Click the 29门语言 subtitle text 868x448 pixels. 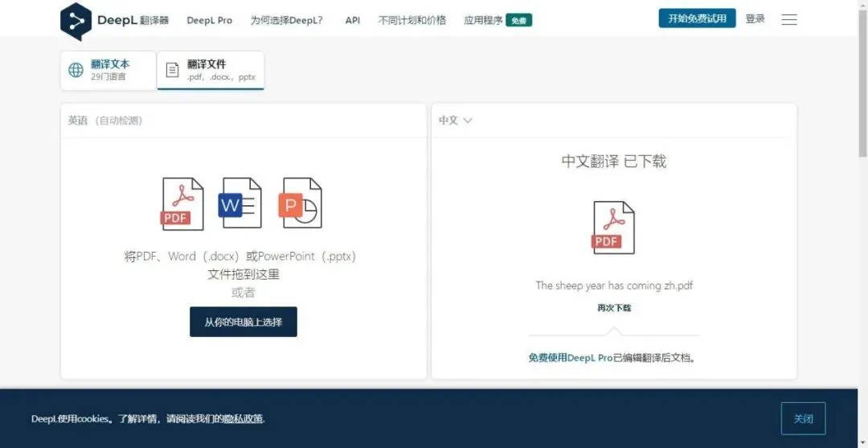tap(108, 77)
